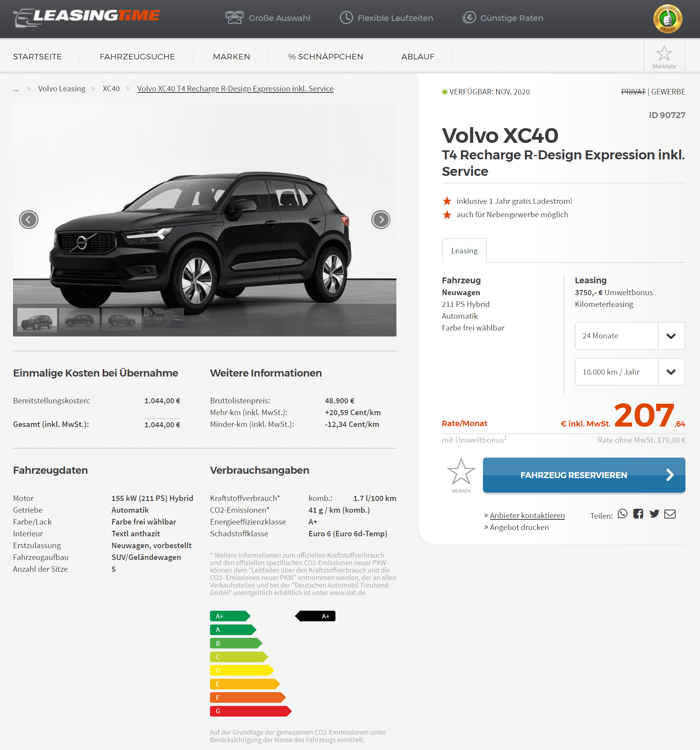
Task: Click FAHRZEUG RESERVIEREN button
Action: (x=584, y=475)
